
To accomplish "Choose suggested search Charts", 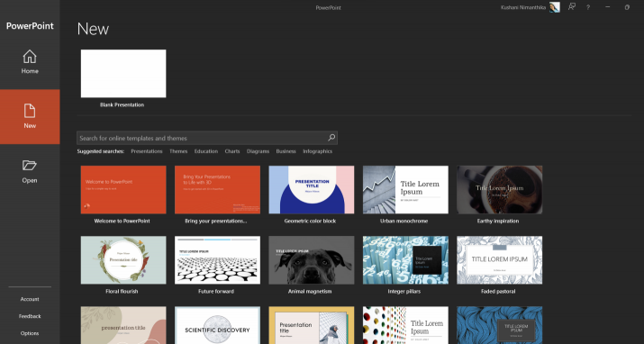I will click(232, 151).
